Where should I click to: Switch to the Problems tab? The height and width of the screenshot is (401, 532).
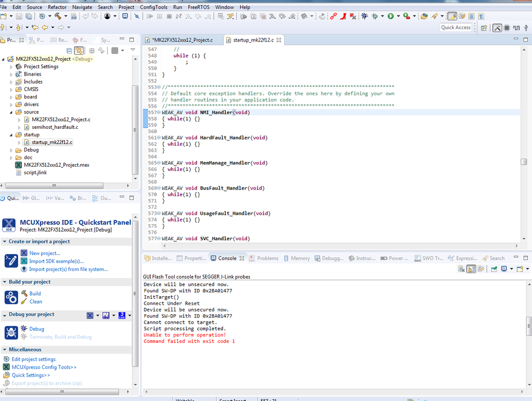click(267, 258)
